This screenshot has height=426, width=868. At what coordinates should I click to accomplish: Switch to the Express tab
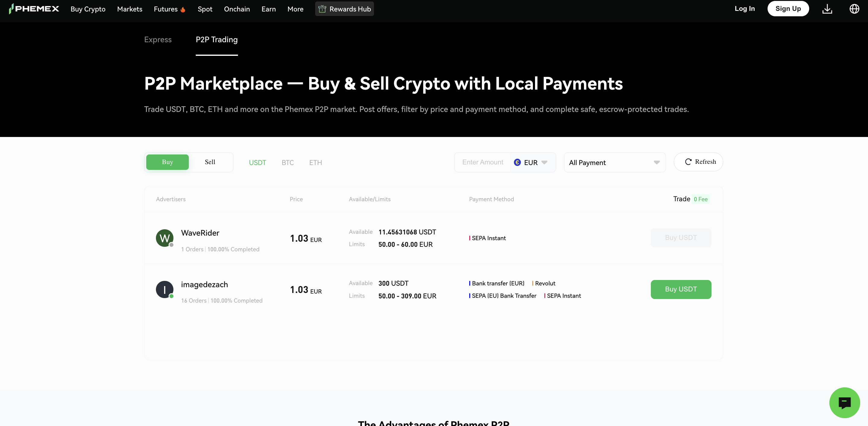pyautogui.click(x=158, y=40)
